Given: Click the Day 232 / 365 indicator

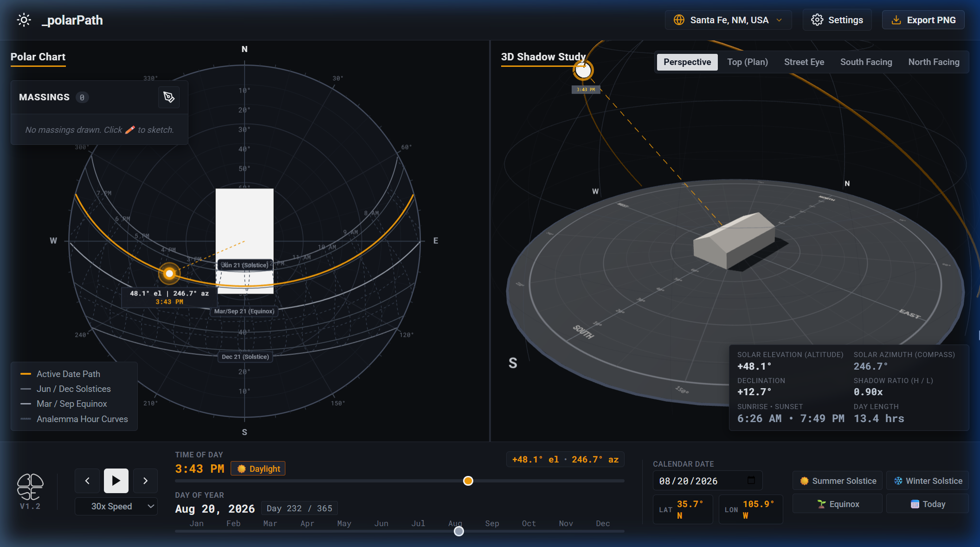Looking at the screenshot, I should tap(299, 508).
